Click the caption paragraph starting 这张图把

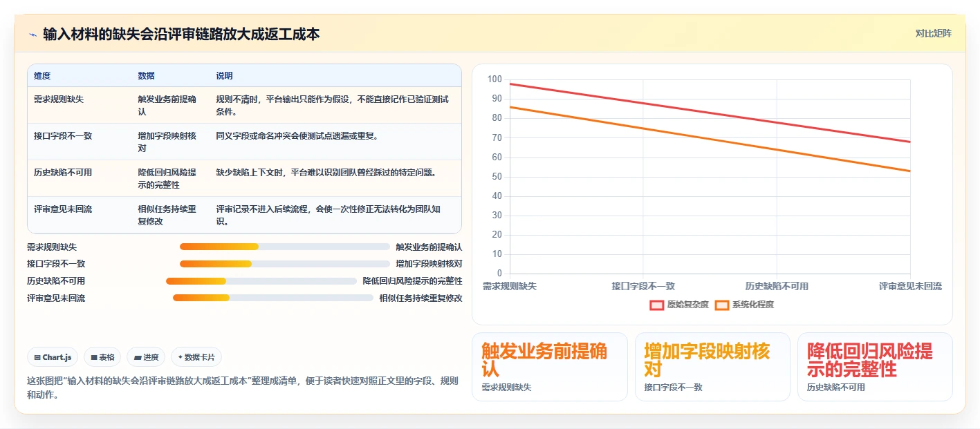click(242, 388)
